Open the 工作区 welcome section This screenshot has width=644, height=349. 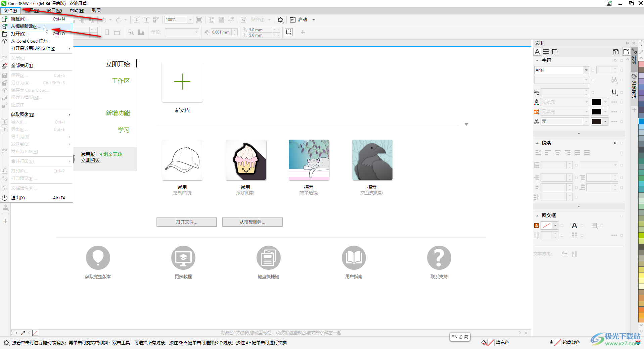pos(121,81)
